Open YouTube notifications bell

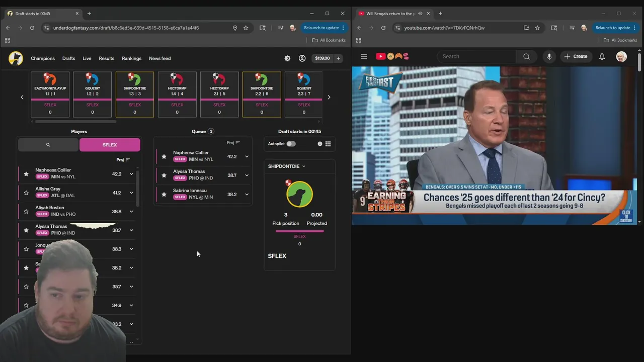coord(602,56)
